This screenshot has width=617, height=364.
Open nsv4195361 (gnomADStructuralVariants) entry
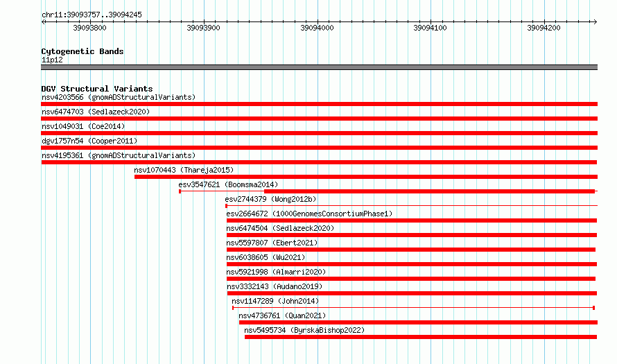(x=119, y=155)
